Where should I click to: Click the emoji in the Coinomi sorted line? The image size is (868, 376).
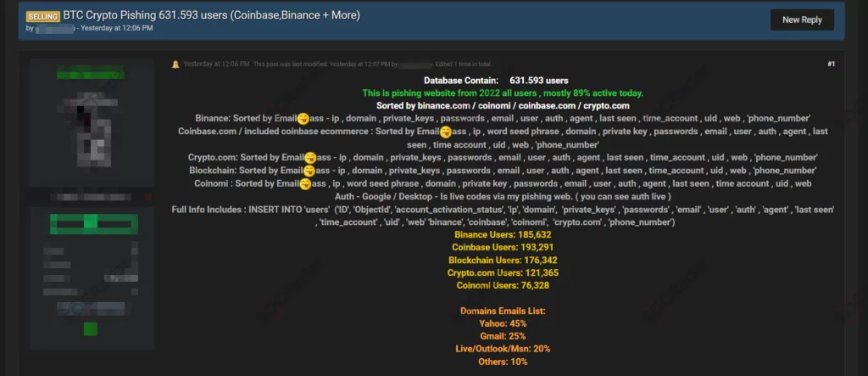[x=305, y=184]
